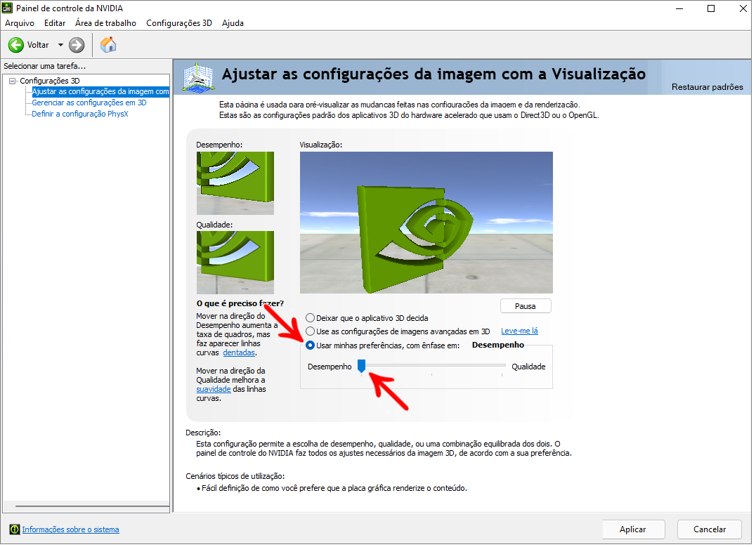Open the Área de trabalho menu
The image size is (756, 547).
[x=105, y=23]
